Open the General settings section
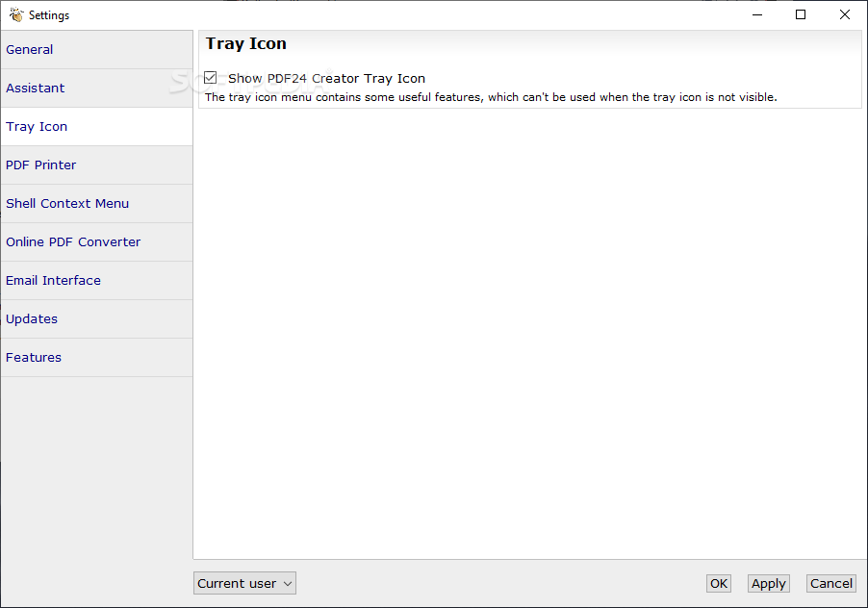Viewport: 868px width, 608px height. tap(96, 50)
